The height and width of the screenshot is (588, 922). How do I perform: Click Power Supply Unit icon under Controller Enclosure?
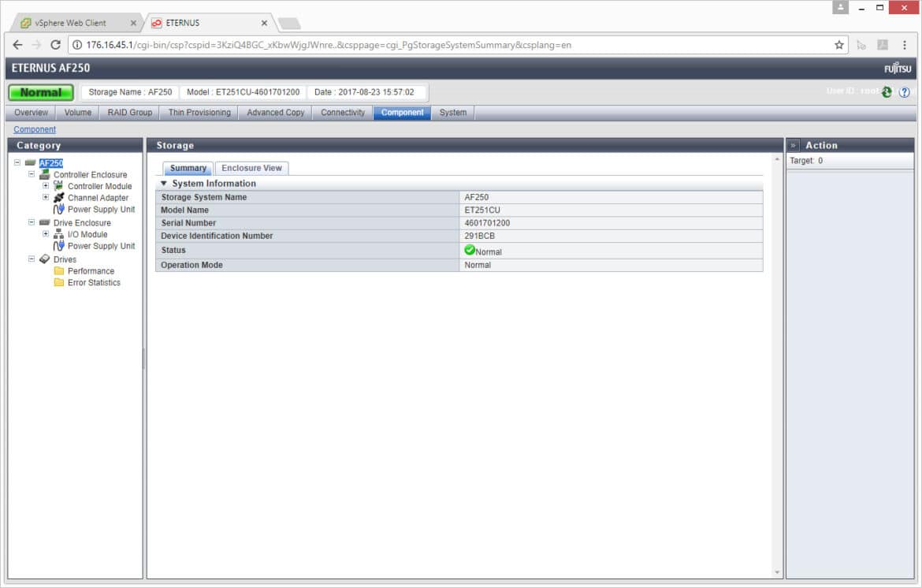59,210
